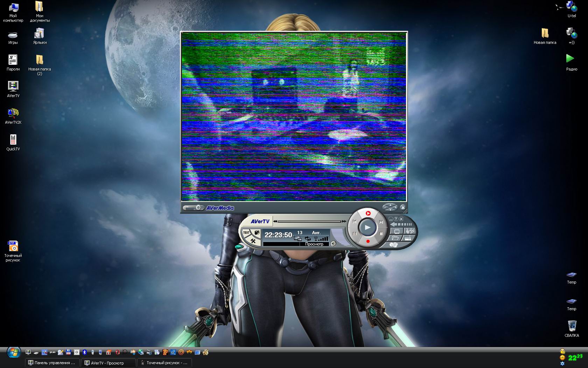Click the floppy disk icon in quick launch

click(x=68, y=352)
